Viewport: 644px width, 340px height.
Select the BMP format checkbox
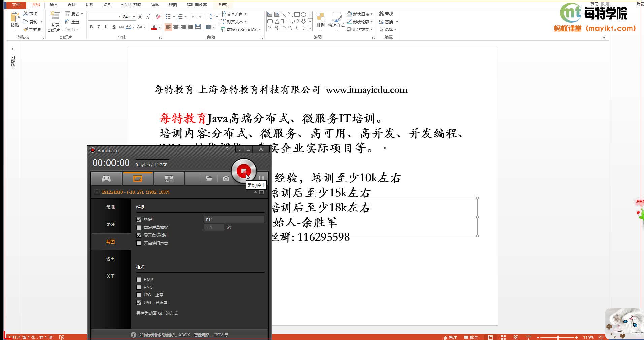[x=139, y=280]
